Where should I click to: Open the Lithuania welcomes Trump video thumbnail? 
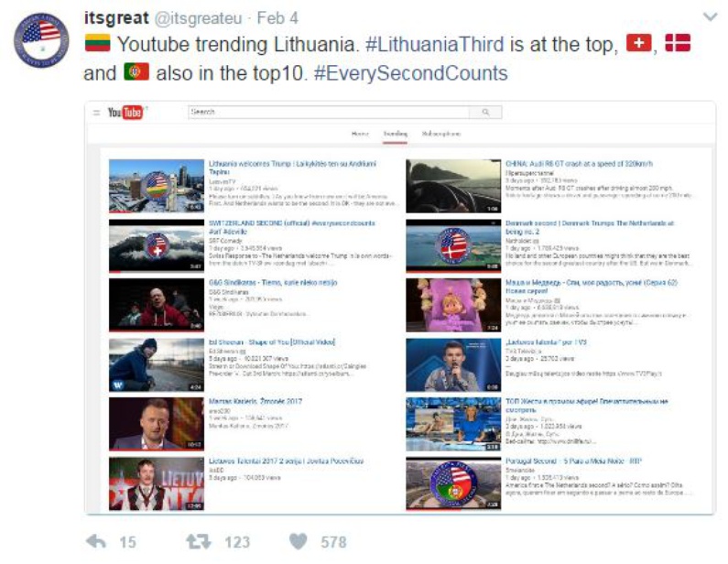click(157, 186)
